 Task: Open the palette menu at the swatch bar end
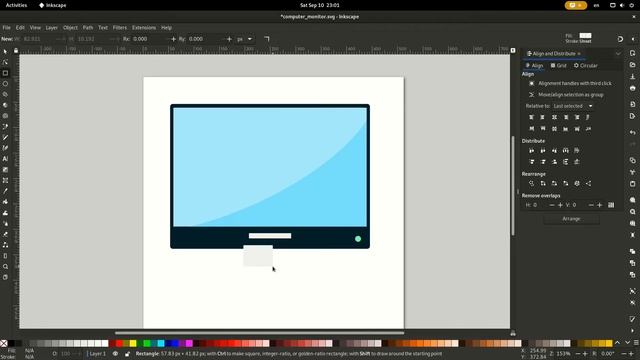coord(636,343)
